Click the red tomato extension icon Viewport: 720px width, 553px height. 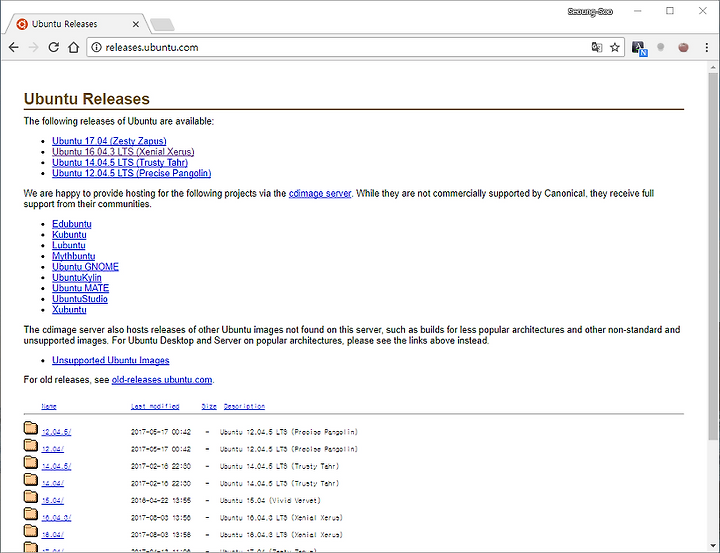click(x=683, y=47)
